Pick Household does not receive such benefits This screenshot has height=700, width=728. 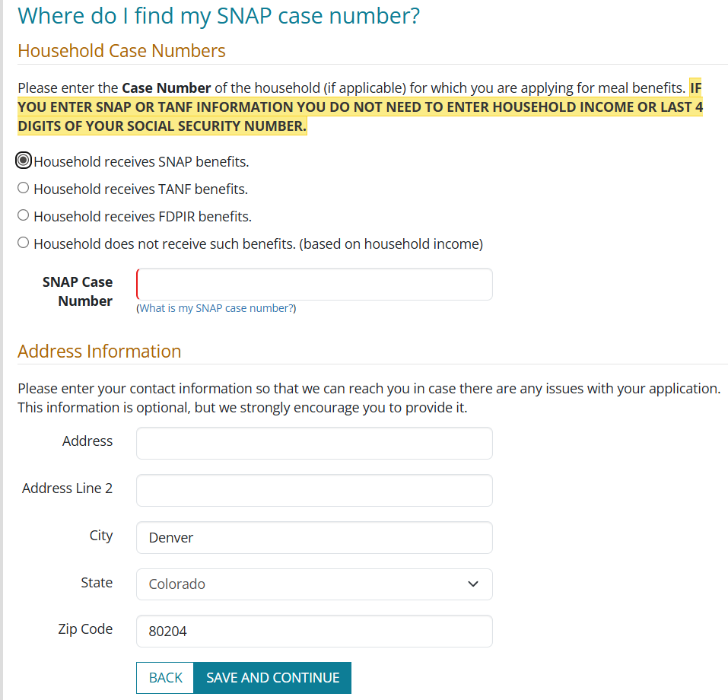(24, 243)
